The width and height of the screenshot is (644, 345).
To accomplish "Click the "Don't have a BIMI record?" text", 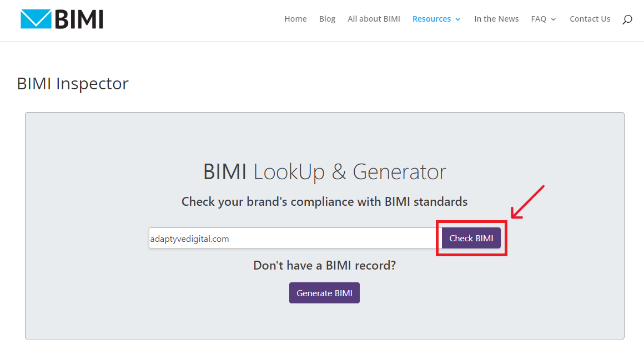I will pyautogui.click(x=324, y=265).
